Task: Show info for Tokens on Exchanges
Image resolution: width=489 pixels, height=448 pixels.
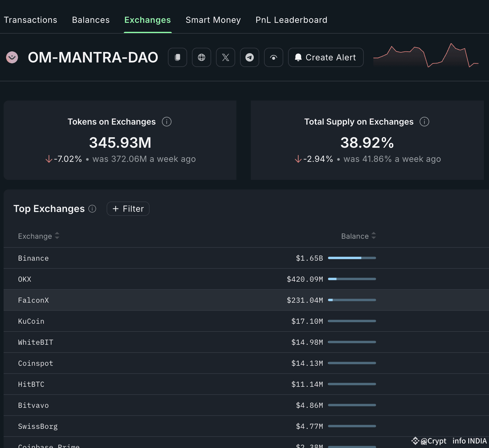Action: click(167, 122)
